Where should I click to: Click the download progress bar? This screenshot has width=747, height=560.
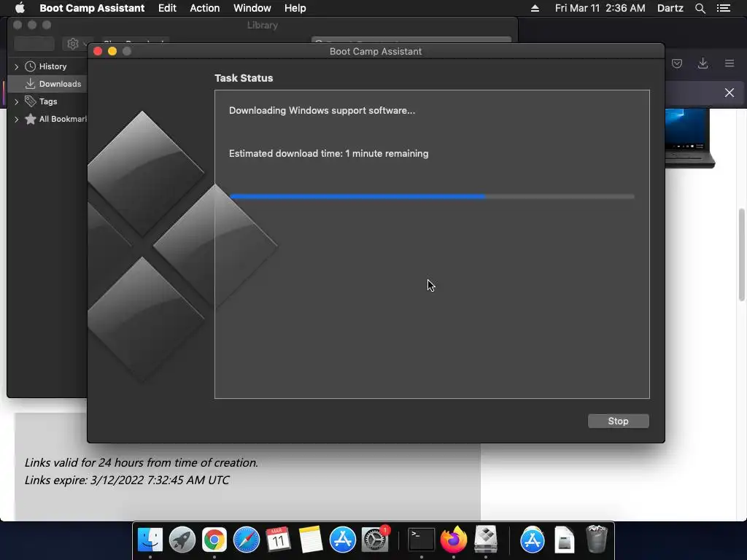click(x=432, y=196)
